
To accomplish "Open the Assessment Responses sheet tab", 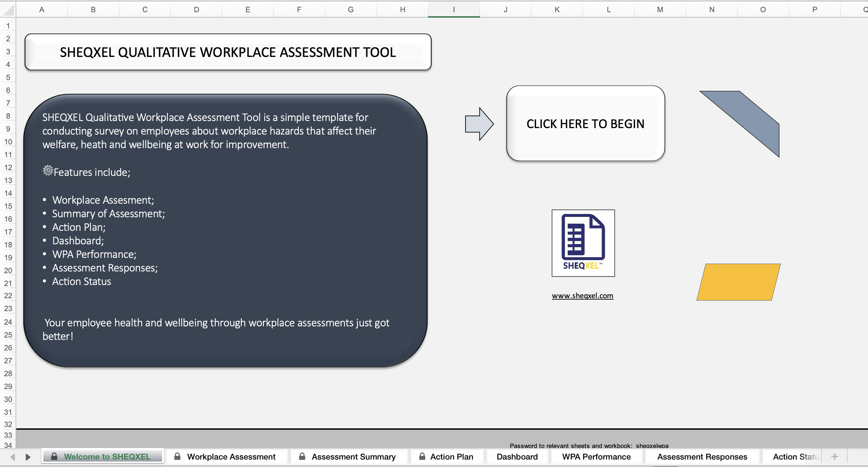I will tap(702, 456).
